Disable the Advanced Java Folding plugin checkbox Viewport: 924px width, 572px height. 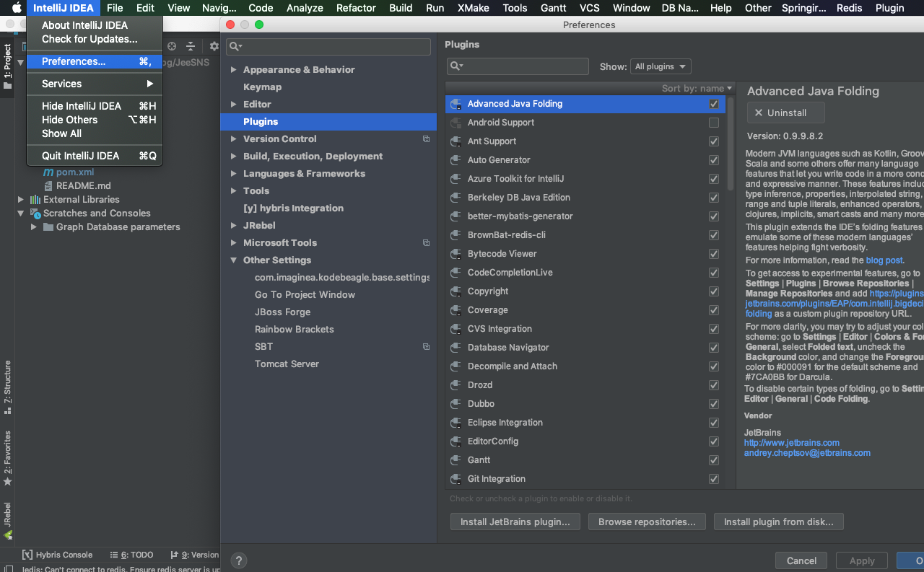pyautogui.click(x=714, y=104)
